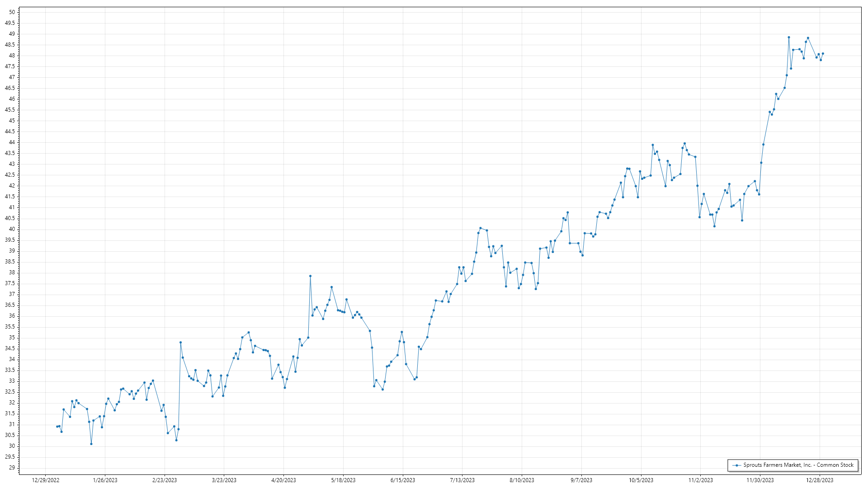Click the 1/26/2023 date axis label
The width and height of the screenshot is (868, 488).
(x=105, y=480)
